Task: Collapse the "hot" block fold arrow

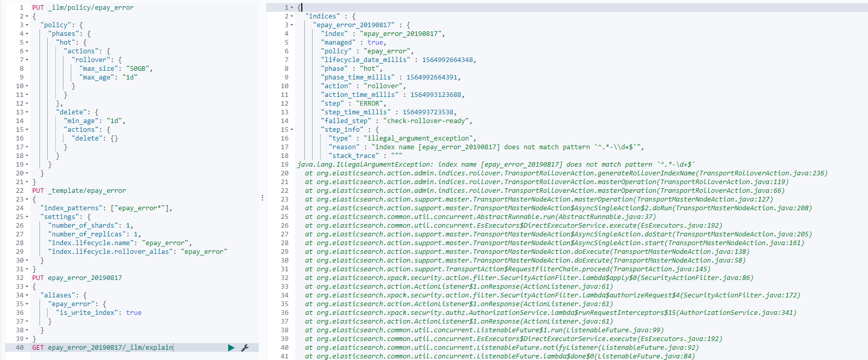Action: coord(27,43)
